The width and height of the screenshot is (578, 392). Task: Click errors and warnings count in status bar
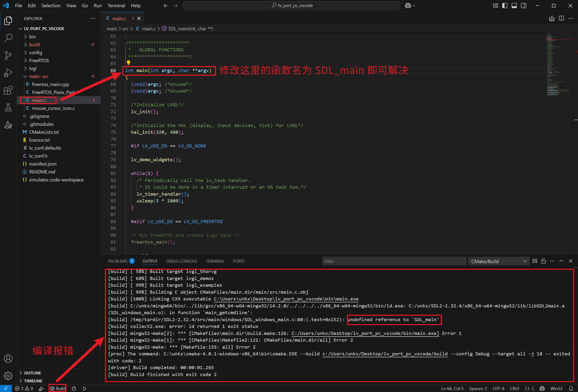(x=24, y=388)
